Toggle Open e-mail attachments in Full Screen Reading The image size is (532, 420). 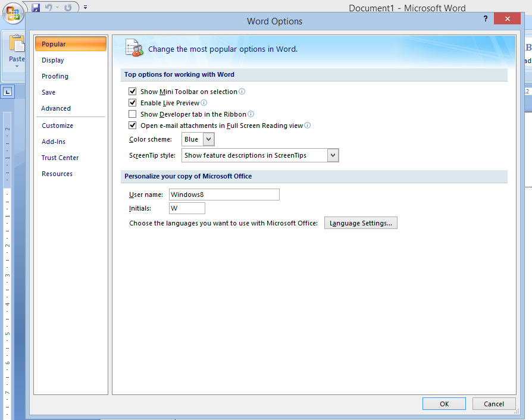[132, 125]
